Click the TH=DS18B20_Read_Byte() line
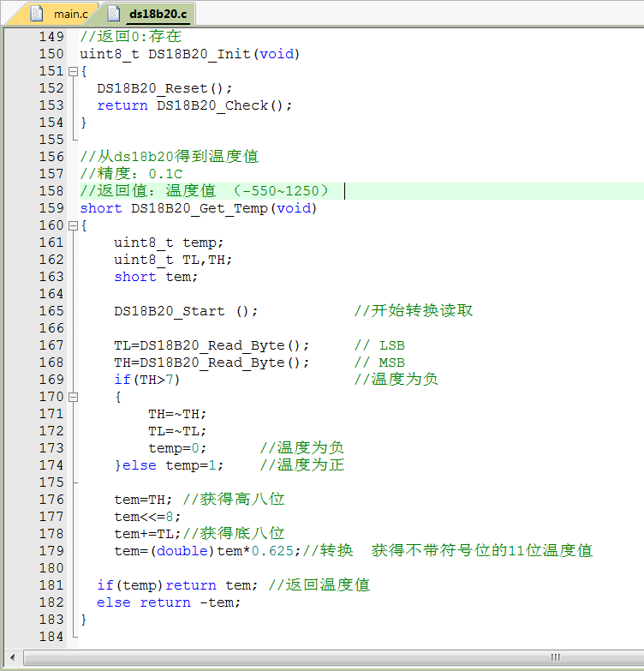The image size is (644, 671). [212, 362]
